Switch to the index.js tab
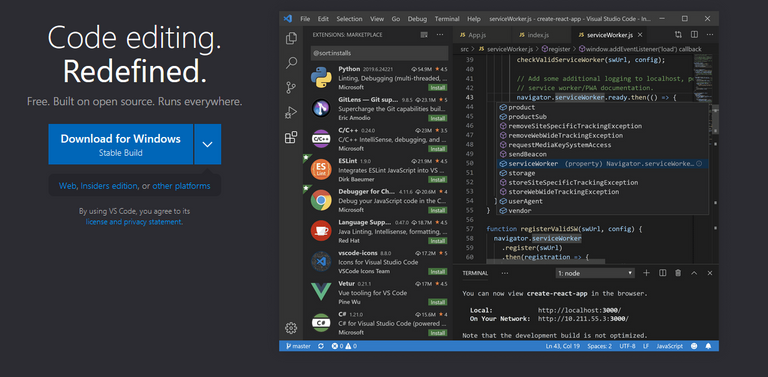 click(538, 35)
